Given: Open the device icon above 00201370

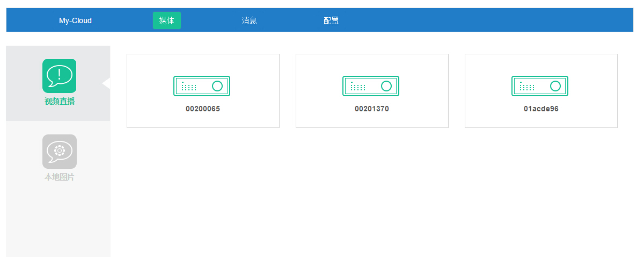Looking at the screenshot, I should pos(371,86).
